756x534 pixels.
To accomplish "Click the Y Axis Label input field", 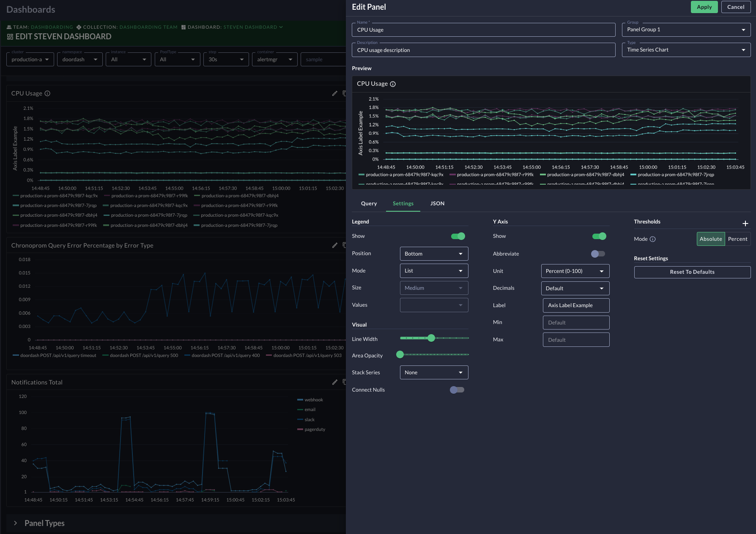I will (x=576, y=305).
